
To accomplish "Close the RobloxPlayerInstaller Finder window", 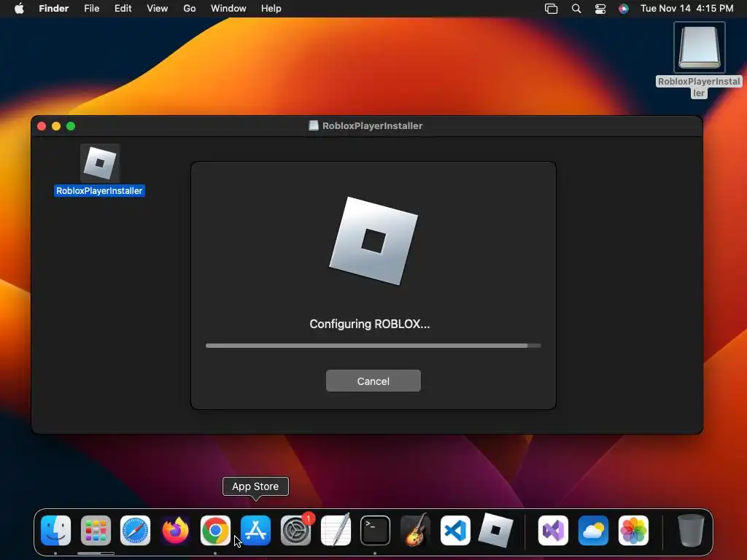I will (x=42, y=126).
